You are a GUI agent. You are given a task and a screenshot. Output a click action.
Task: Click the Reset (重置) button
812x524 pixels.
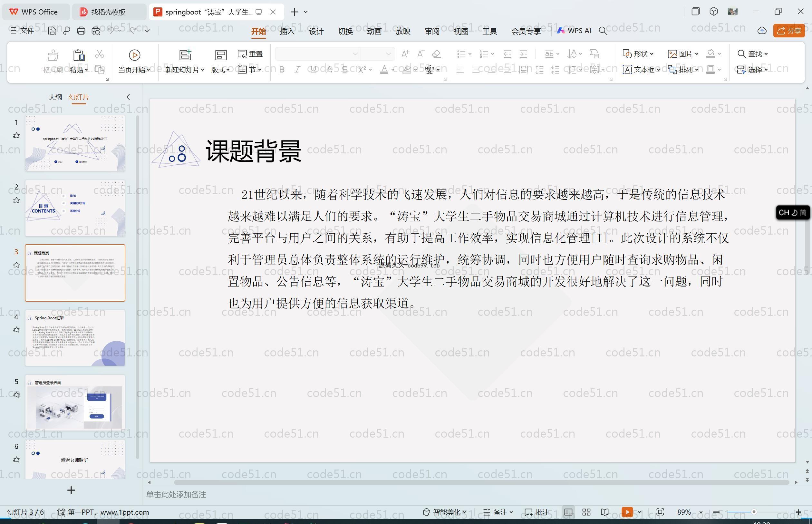[250, 54]
